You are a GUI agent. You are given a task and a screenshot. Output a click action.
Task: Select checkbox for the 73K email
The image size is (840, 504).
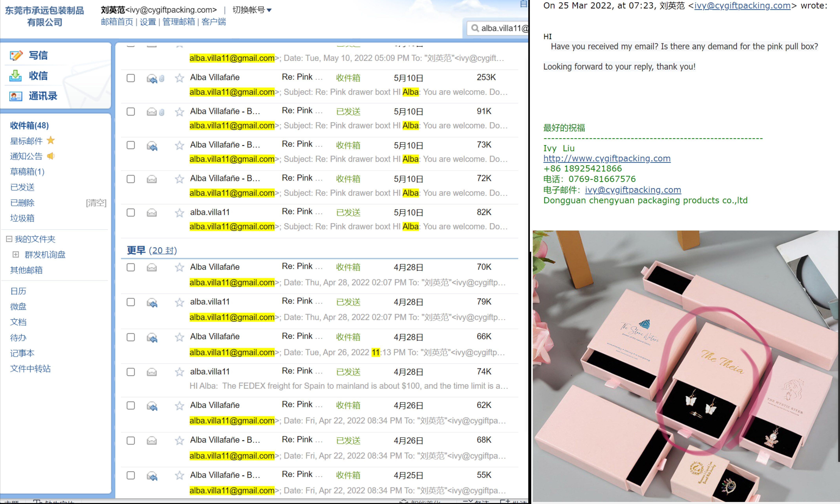[x=131, y=145]
